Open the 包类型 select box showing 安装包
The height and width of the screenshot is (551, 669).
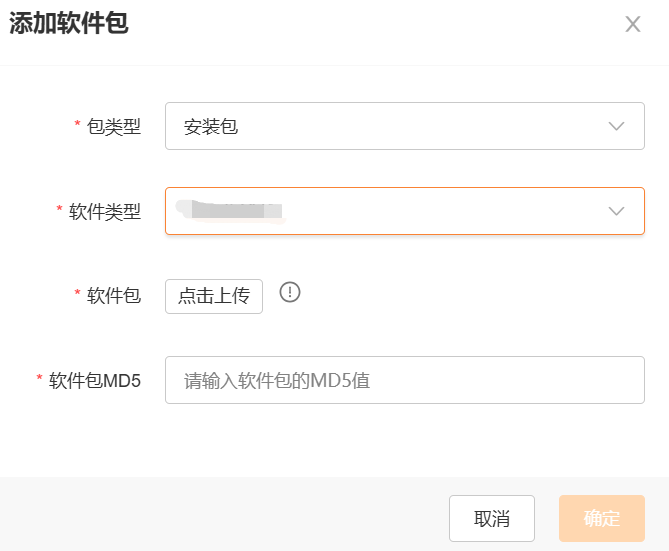(x=404, y=126)
